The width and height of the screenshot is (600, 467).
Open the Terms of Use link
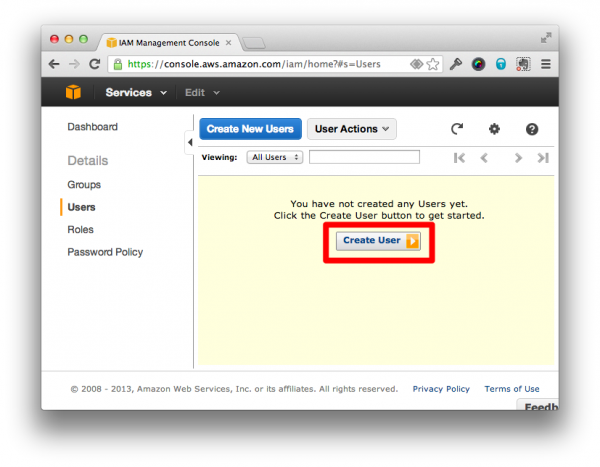pyautogui.click(x=512, y=389)
